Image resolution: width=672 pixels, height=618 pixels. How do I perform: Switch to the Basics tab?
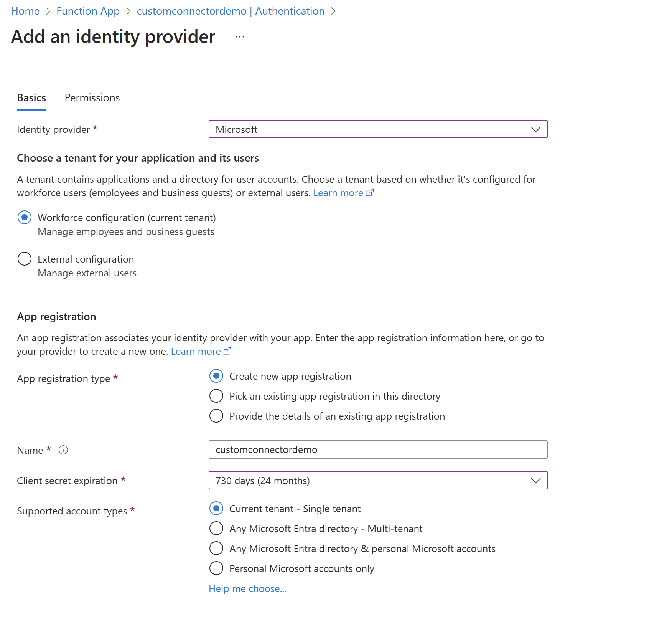(x=31, y=97)
